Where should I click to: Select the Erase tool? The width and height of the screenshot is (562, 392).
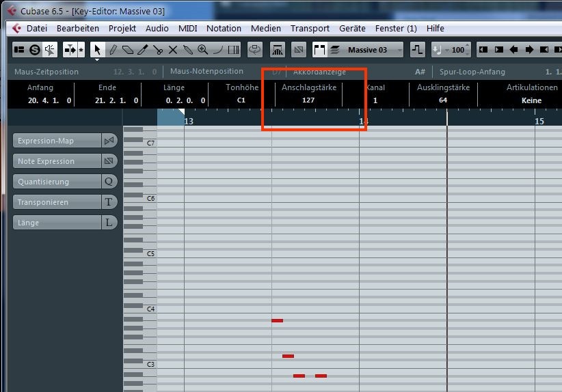pyautogui.click(x=128, y=50)
